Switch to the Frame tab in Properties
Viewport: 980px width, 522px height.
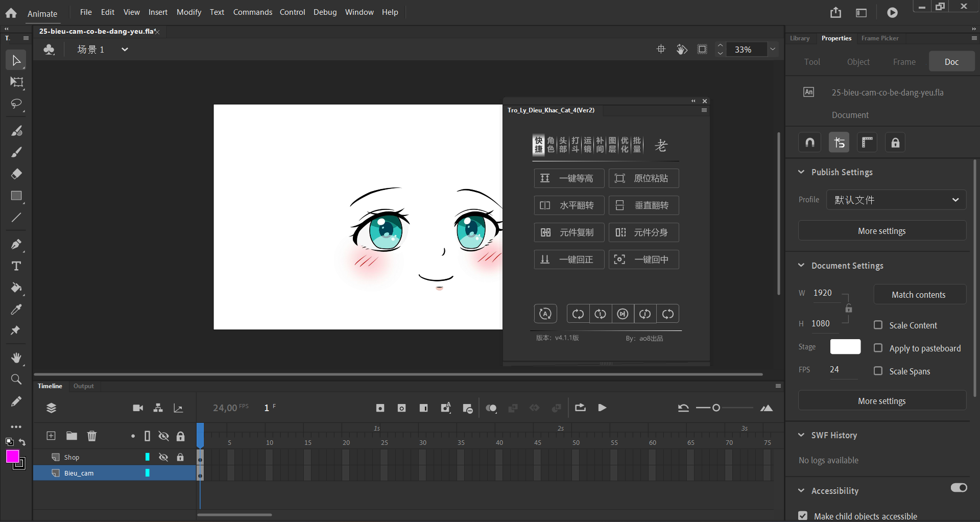(904, 62)
